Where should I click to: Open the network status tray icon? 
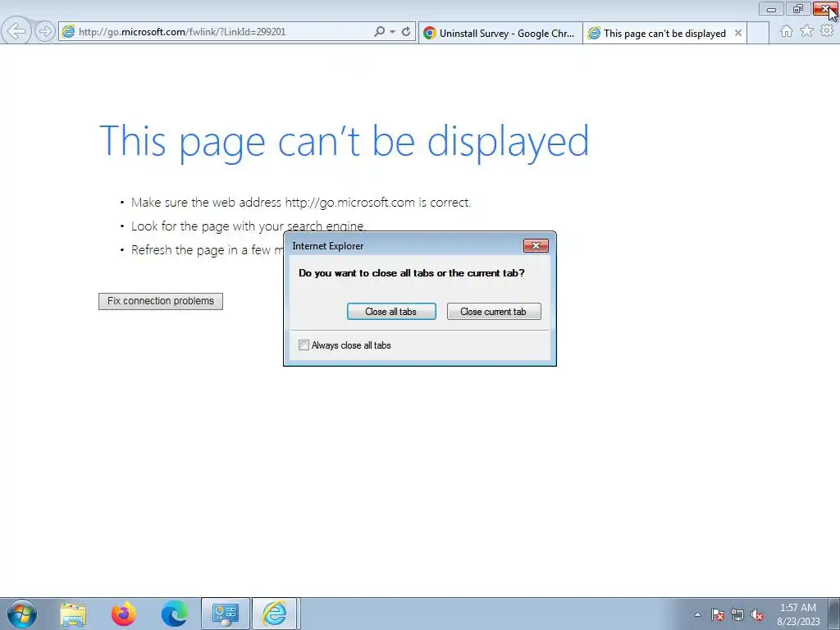point(737,614)
